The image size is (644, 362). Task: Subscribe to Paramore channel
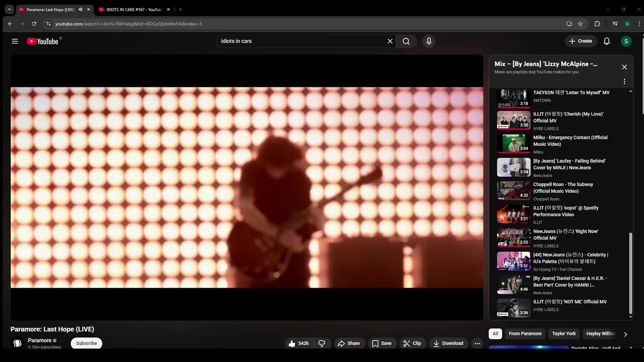(x=87, y=343)
